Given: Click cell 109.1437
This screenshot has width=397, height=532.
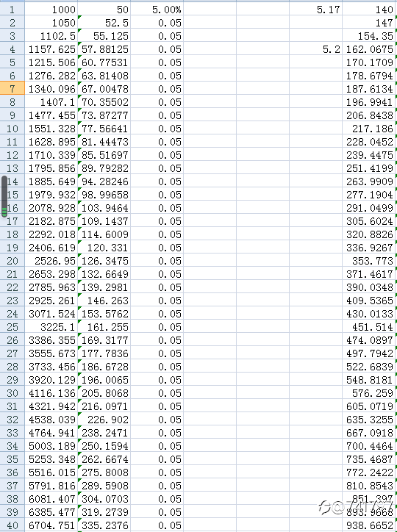Looking at the screenshot, I should tap(104, 221).
